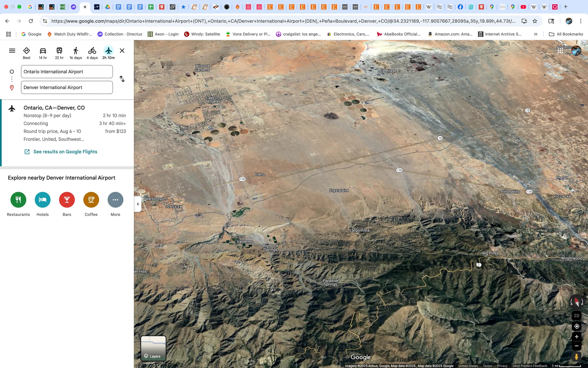Select Transit mode showing 22 hr

pos(59,53)
